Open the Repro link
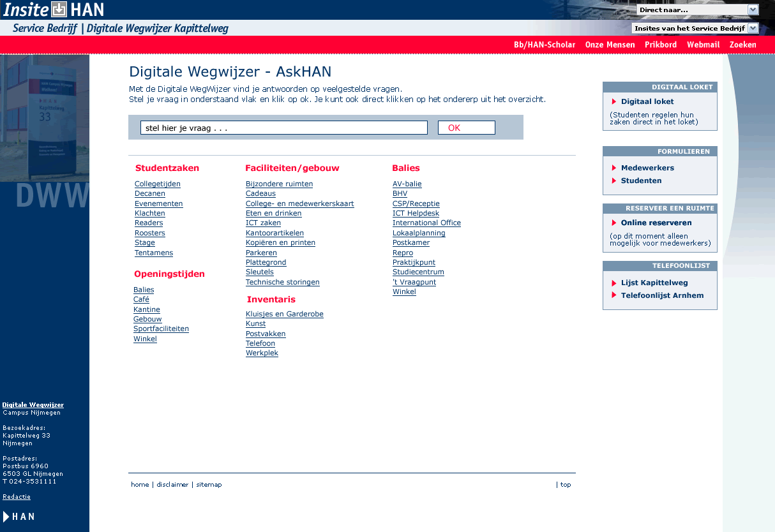Screen dimensions: 775x532 coord(403,253)
